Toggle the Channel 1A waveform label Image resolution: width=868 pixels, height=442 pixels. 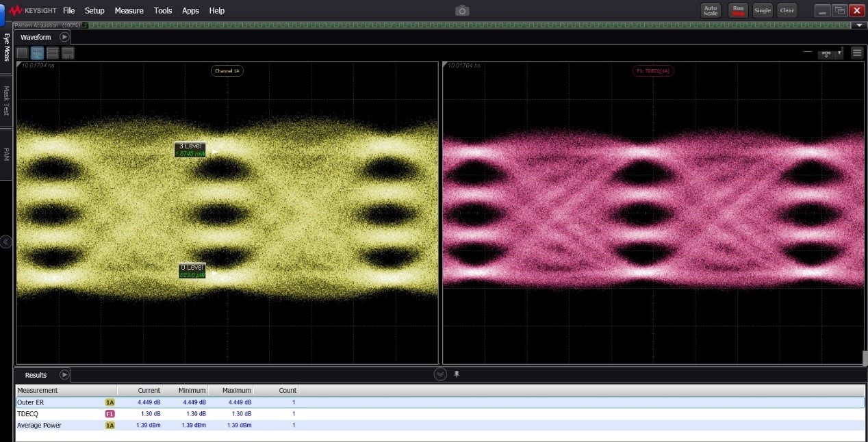click(227, 70)
